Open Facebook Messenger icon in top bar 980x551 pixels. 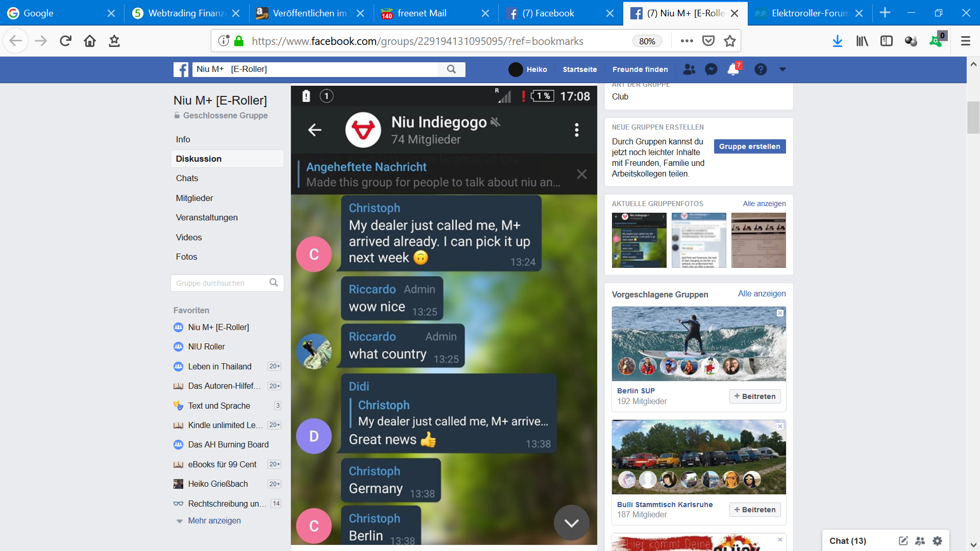(711, 69)
